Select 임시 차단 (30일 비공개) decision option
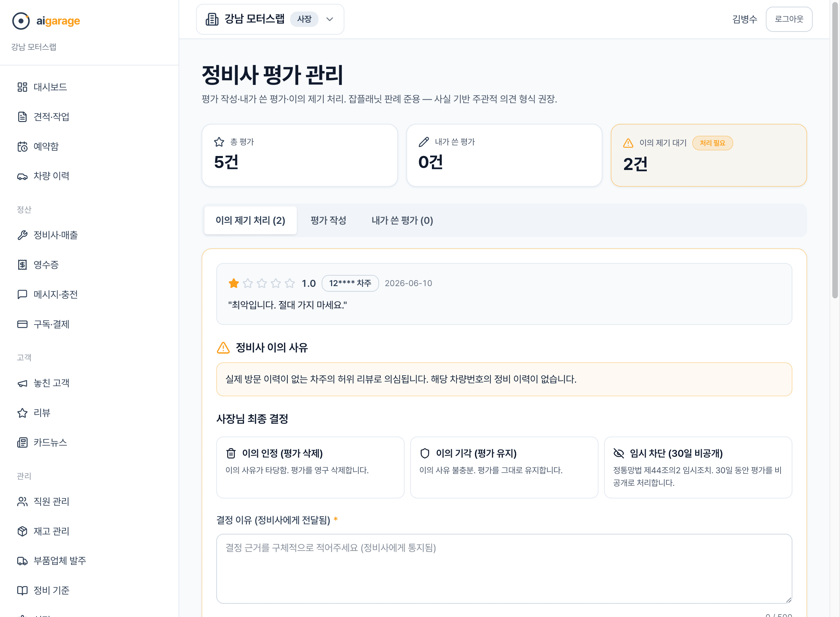840x617 pixels. 698,467
